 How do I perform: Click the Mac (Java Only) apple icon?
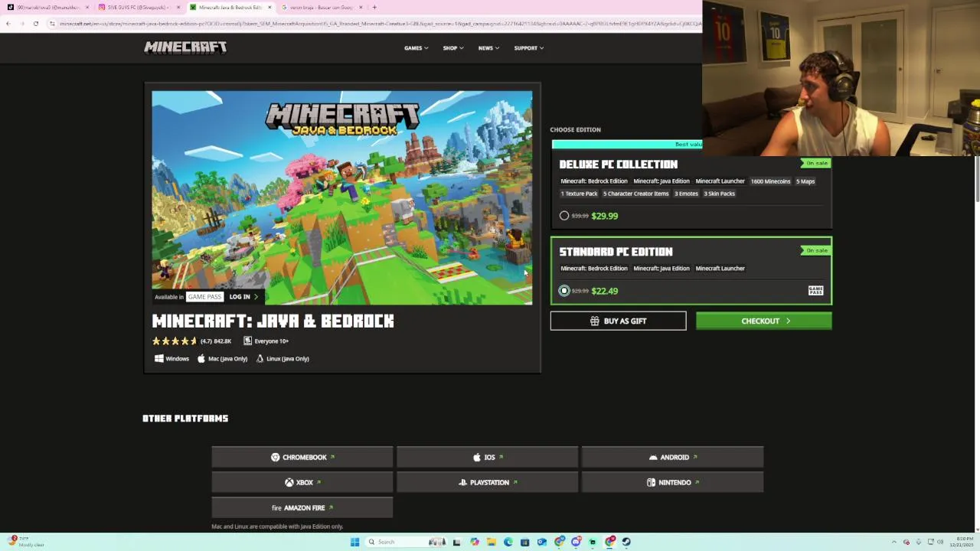[x=201, y=359]
